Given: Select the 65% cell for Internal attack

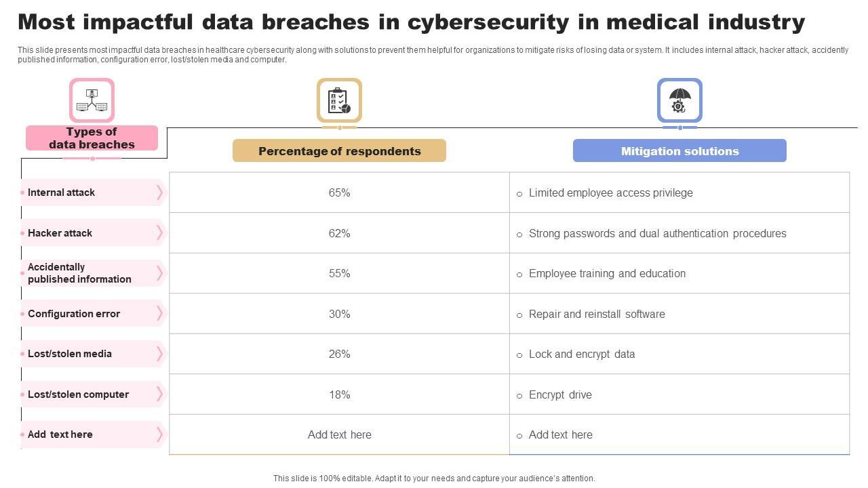Looking at the screenshot, I should (x=339, y=193).
